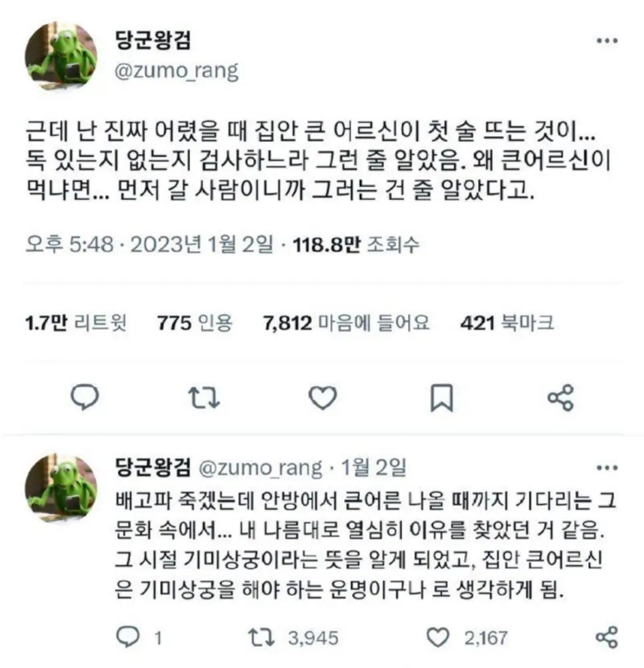
Task: Reply to the second tweet with 1 comment
Action: pyautogui.click(x=140, y=637)
